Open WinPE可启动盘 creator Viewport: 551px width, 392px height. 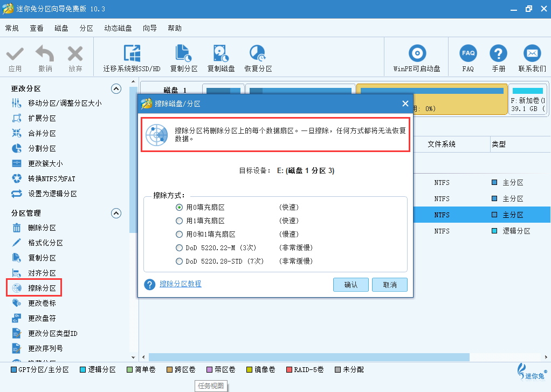coord(417,58)
